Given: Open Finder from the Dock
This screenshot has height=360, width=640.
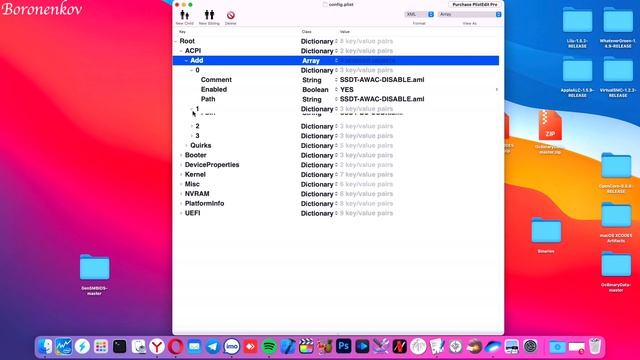Looking at the screenshot, I should tap(45, 347).
